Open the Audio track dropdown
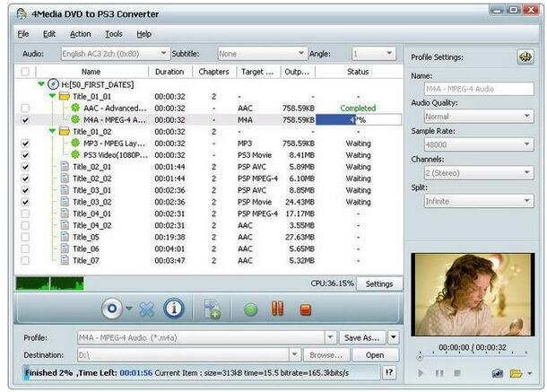 tap(116, 54)
